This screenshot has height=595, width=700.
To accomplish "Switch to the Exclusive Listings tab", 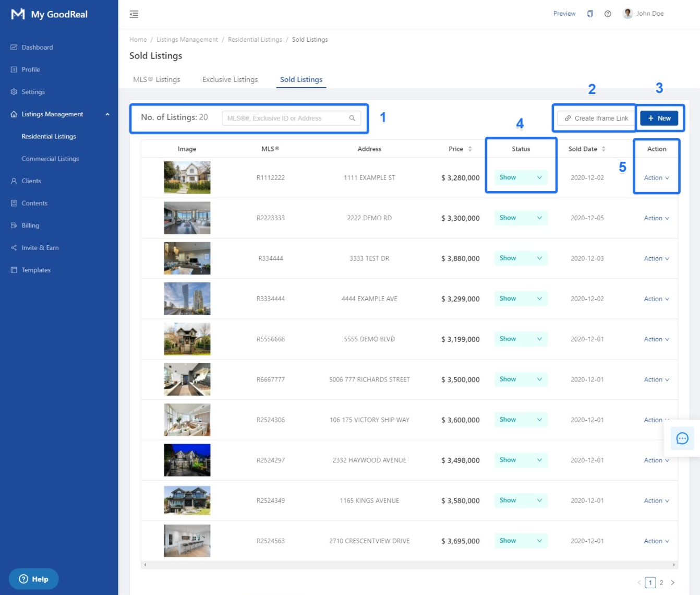I will (x=230, y=79).
